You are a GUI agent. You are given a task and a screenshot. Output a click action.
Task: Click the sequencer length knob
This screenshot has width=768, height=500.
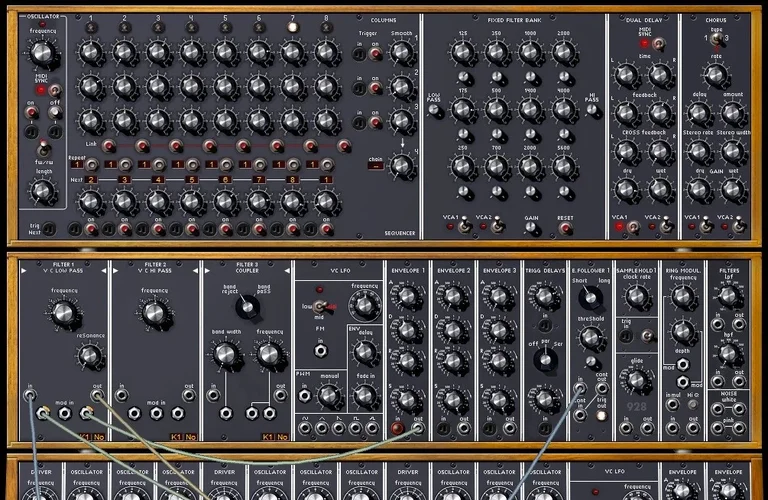click(43, 191)
